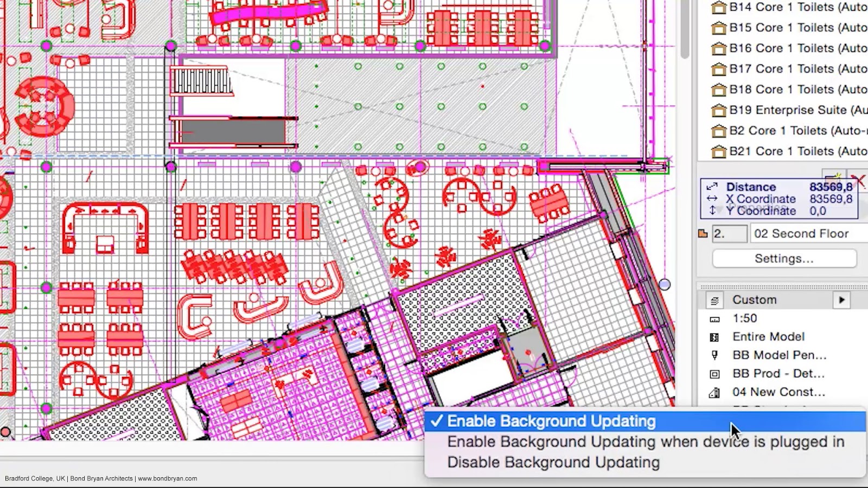The width and height of the screenshot is (868, 488).
Task: Click the home icon next to B19 Enterprise Suite
Action: click(719, 110)
